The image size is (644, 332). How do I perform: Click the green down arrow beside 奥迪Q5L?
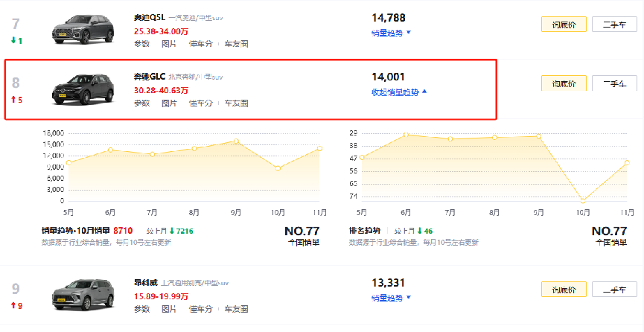click(13, 41)
